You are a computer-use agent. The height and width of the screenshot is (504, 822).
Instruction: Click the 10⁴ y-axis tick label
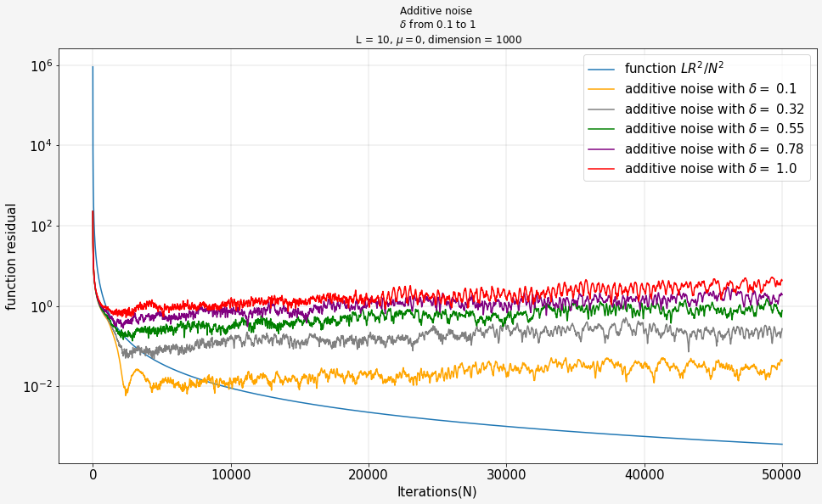click(x=40, y=145)
